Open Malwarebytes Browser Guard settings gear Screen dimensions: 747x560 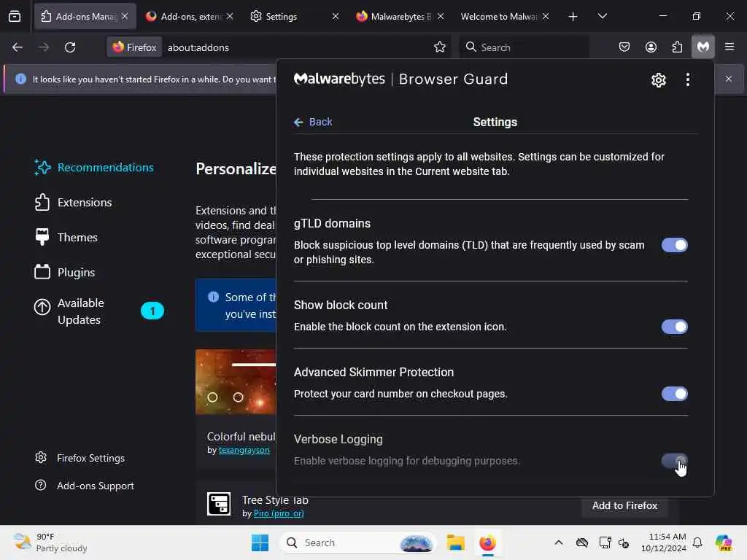[x=659, y=79]
